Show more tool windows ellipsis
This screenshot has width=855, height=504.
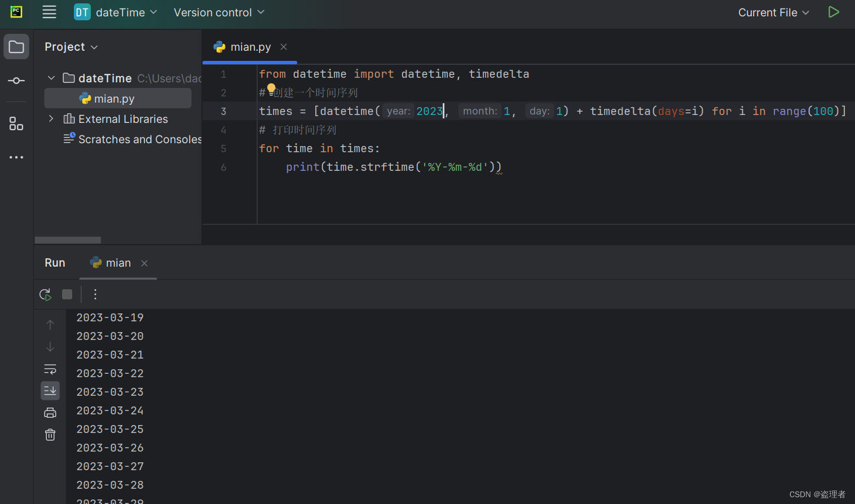[x=16, y=157]
